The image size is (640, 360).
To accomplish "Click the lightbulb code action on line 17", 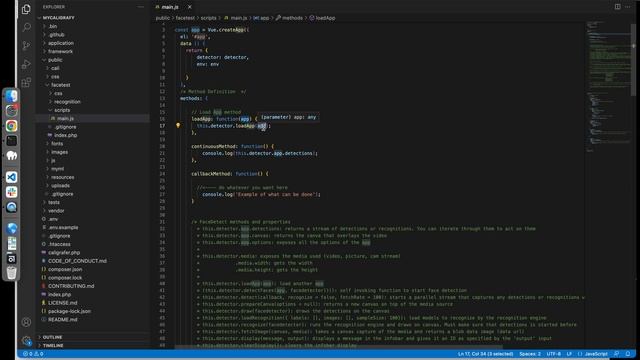I will click(x=178, y=126).
